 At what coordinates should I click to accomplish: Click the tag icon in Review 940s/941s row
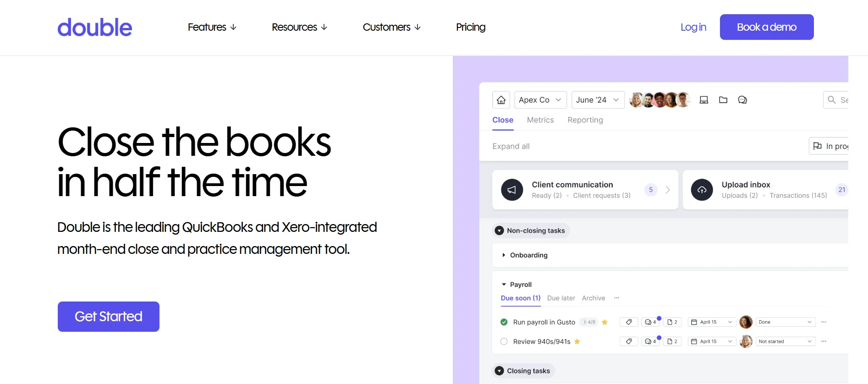point(629,341)
